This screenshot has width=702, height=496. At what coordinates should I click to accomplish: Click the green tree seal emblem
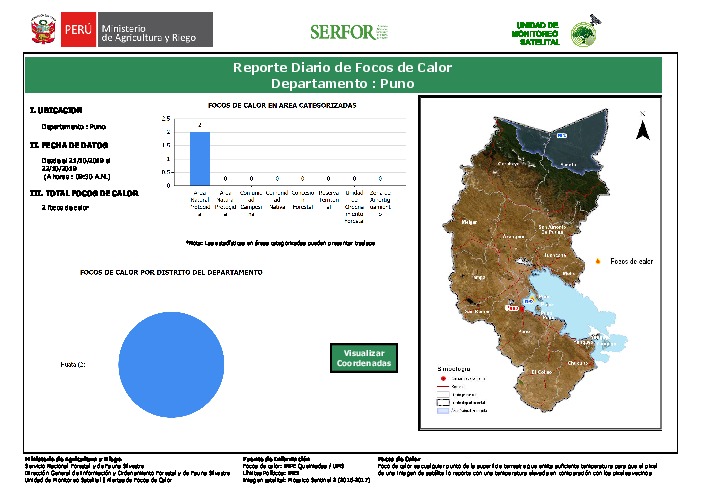click(x=582, y=35)
